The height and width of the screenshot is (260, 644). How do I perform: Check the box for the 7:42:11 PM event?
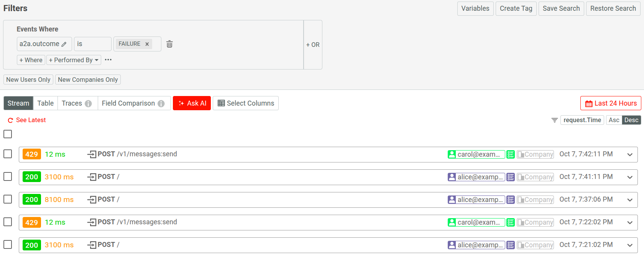tap(8, 154)
